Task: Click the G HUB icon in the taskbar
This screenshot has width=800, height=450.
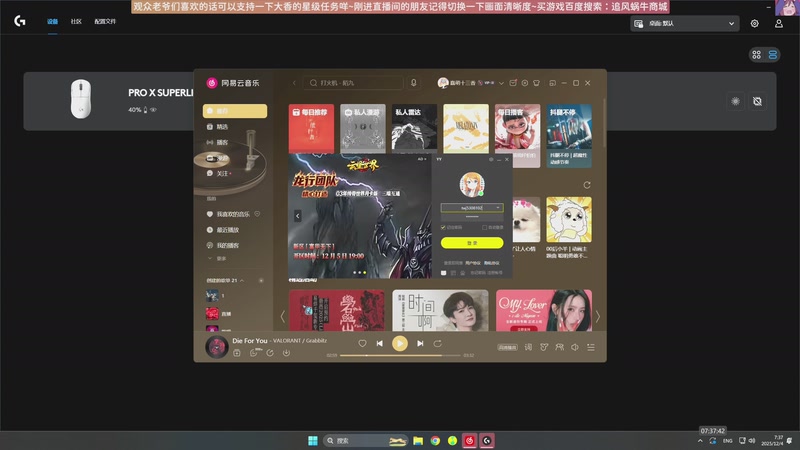Action: (x=487, y=440)
